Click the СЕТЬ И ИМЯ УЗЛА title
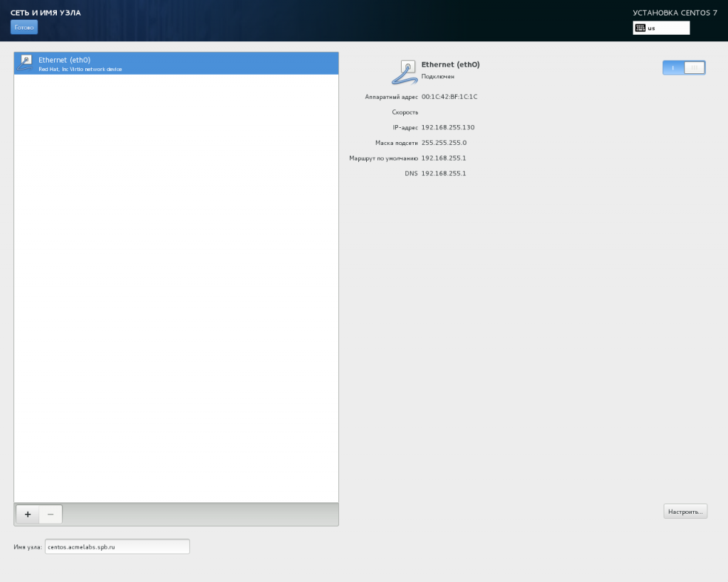 (45, 13)
